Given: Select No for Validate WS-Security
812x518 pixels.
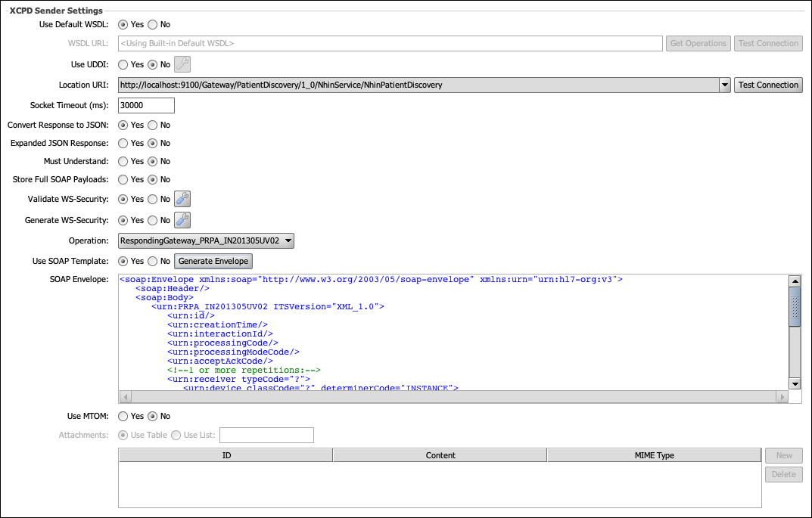Looking at the screenshot, I should tap(152, 199).
